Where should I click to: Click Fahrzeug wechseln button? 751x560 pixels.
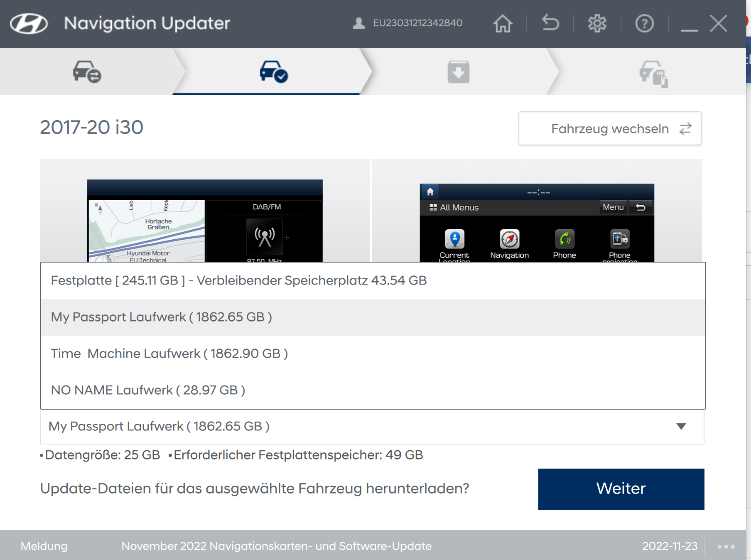(610, 128)
